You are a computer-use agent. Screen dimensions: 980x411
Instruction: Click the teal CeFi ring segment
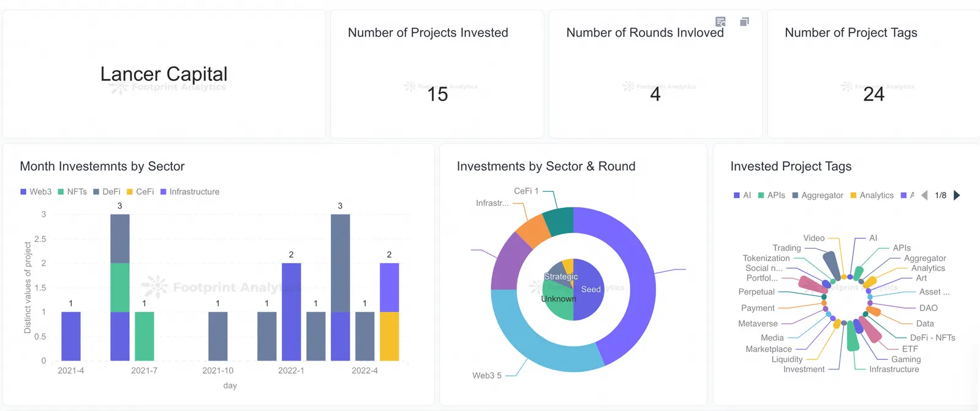pos(559,222)
